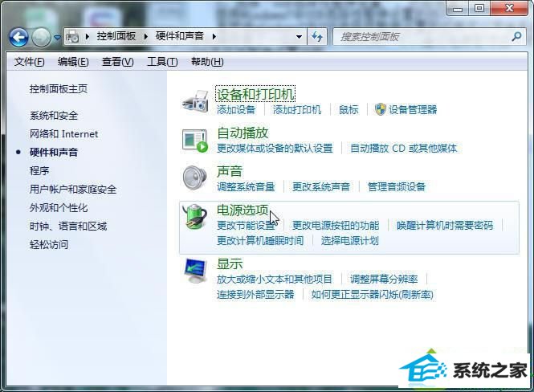Select 硬件和声音 in sidebar

54,153
